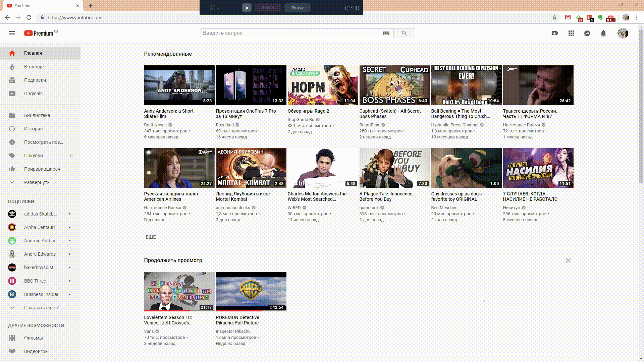This screenshot has width=644, height=362.
Task: Open the messages chat bubble icon
Action: (587, 33)
